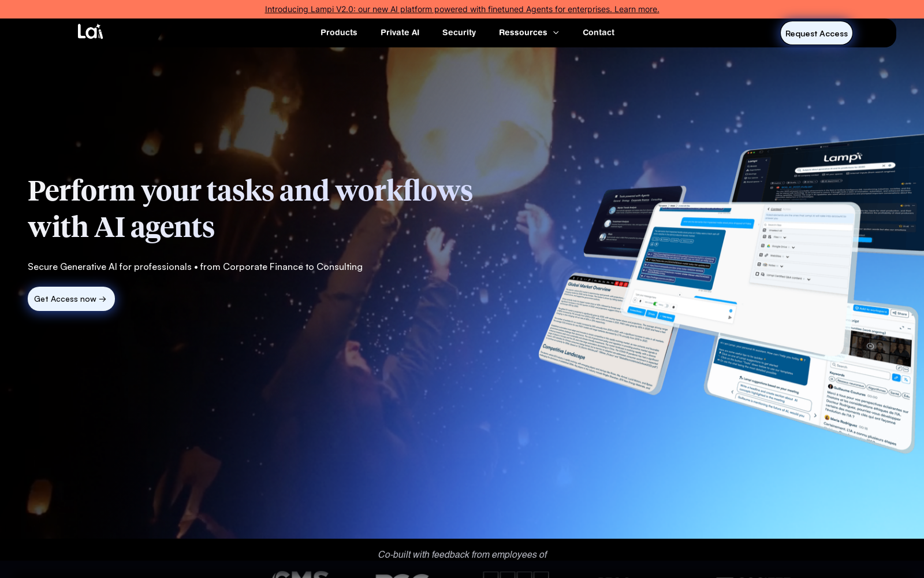Open the Products menu item
Viewport: 924px width, 578px height.
click(339, 32)
